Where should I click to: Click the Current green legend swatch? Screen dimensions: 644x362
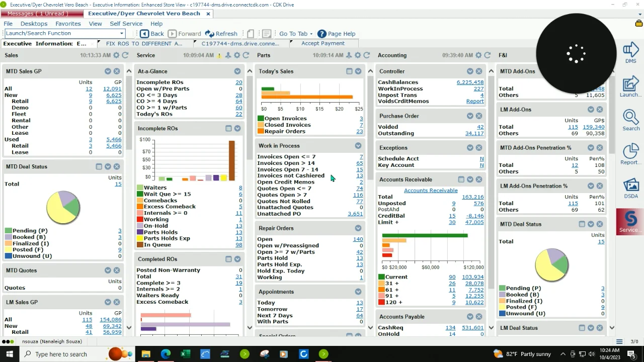[x=381, y=277]
